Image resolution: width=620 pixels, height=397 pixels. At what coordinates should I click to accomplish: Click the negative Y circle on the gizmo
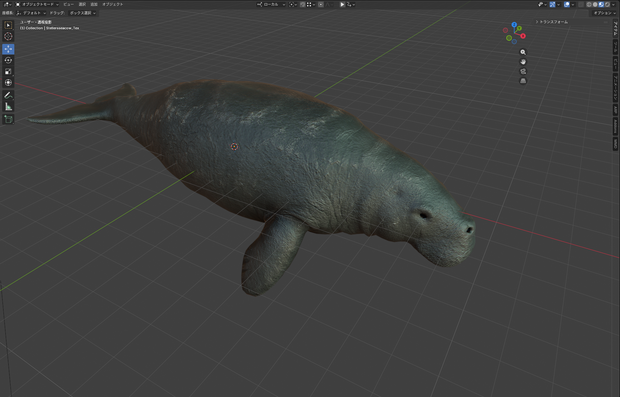click(x=509, y=38)
